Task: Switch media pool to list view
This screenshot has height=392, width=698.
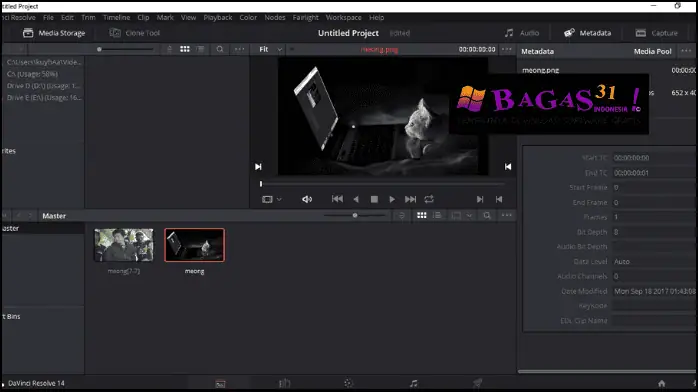Action: coord(437,215)
